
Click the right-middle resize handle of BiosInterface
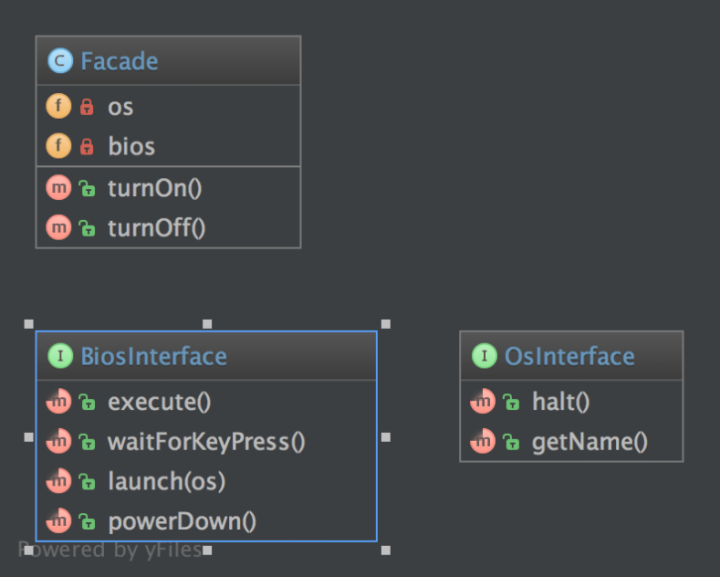pyautogui.click(x=386, y=437)
